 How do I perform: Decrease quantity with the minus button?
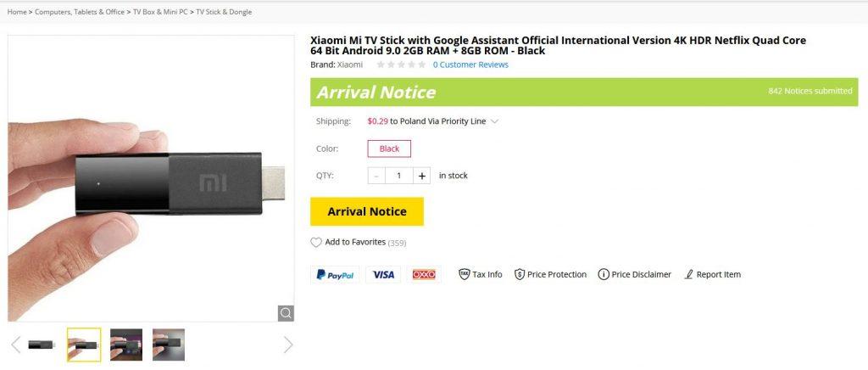[x=376, y=176]
